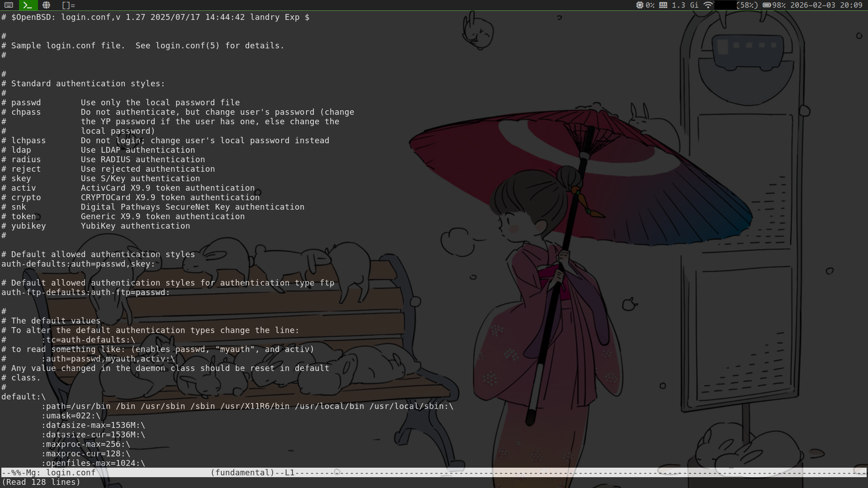This screenshot has width=868, height=488.
Task: Click the RAM memory module icon
Action: click(x=663, y=5)
